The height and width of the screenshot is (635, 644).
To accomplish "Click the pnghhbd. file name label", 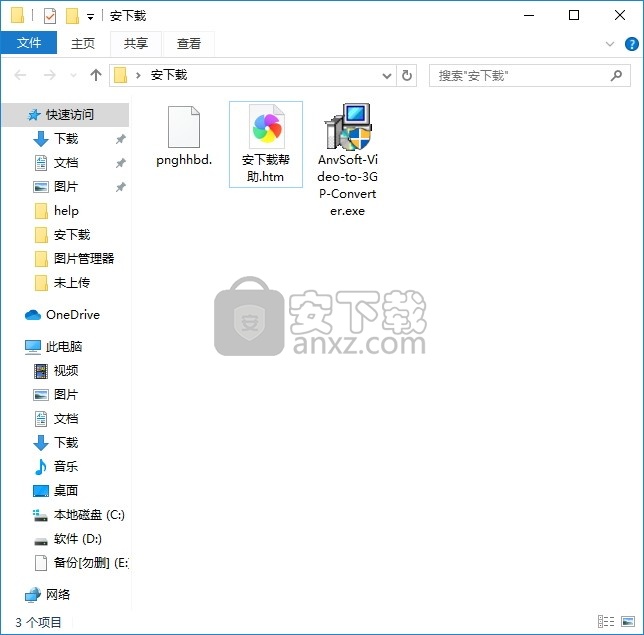I will click(x=184, y=160).
